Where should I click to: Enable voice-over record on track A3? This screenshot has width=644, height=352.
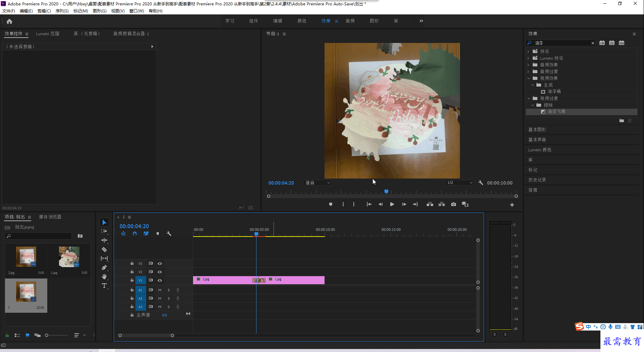[x=178, y=307]
